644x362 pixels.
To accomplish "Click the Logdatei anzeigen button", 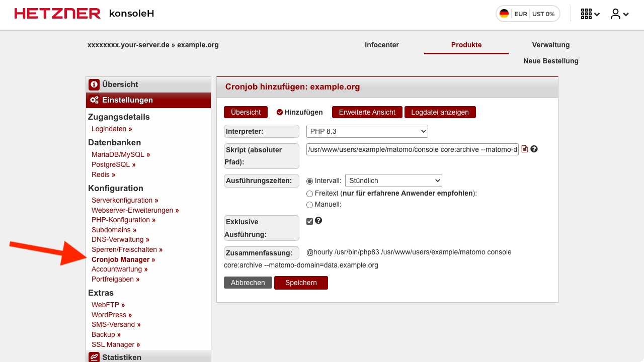I will pyautogui.click(x=440, y=112).
